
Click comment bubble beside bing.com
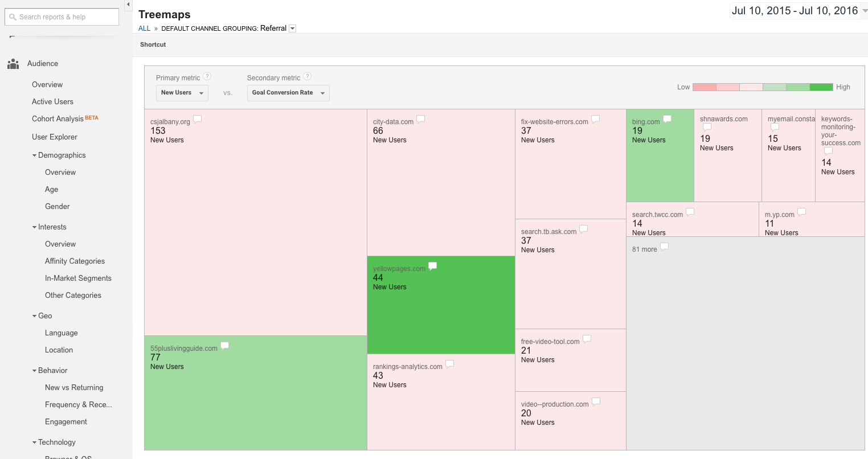(668, 120)
